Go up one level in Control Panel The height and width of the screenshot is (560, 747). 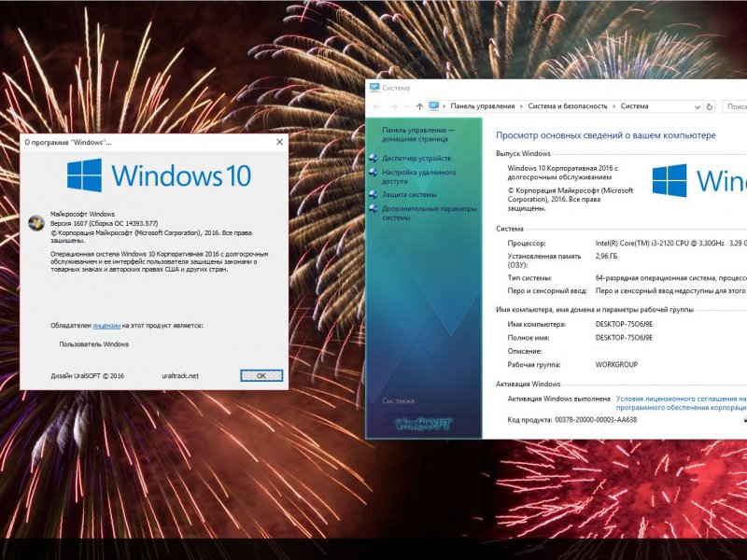point(419,106)
